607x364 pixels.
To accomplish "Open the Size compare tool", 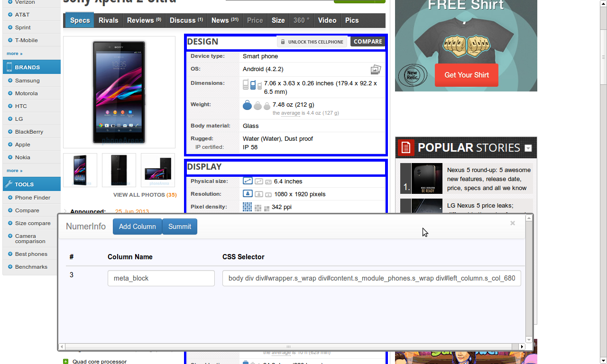I will click(x=33, y=223).
